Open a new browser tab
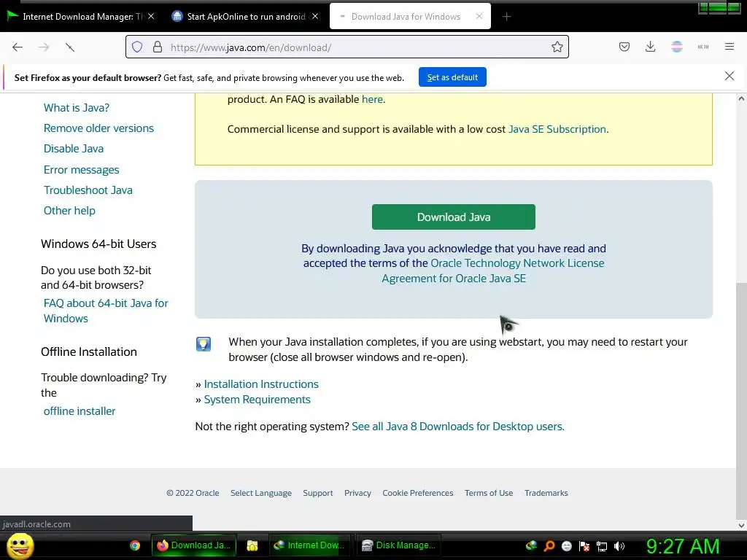 [x=506, y=17]
